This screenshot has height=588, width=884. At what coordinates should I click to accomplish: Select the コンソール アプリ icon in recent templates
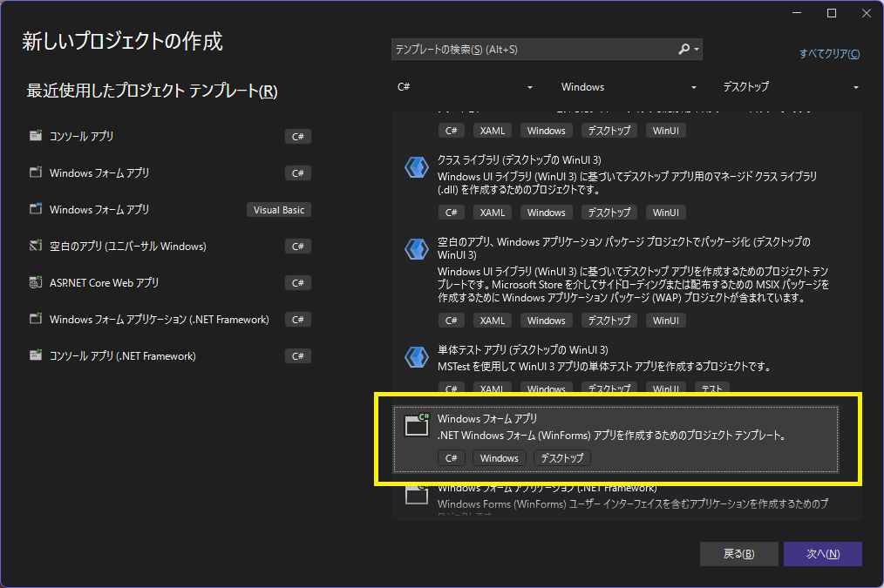(35, 136)
